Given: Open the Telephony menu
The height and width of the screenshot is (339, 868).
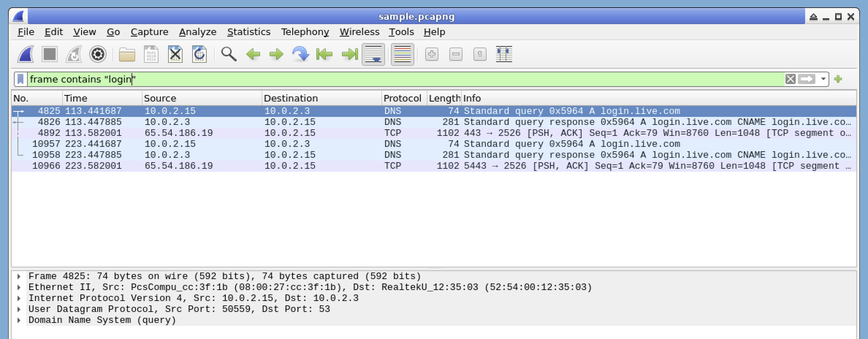Looking at the screenshot, I should [305, 32].
